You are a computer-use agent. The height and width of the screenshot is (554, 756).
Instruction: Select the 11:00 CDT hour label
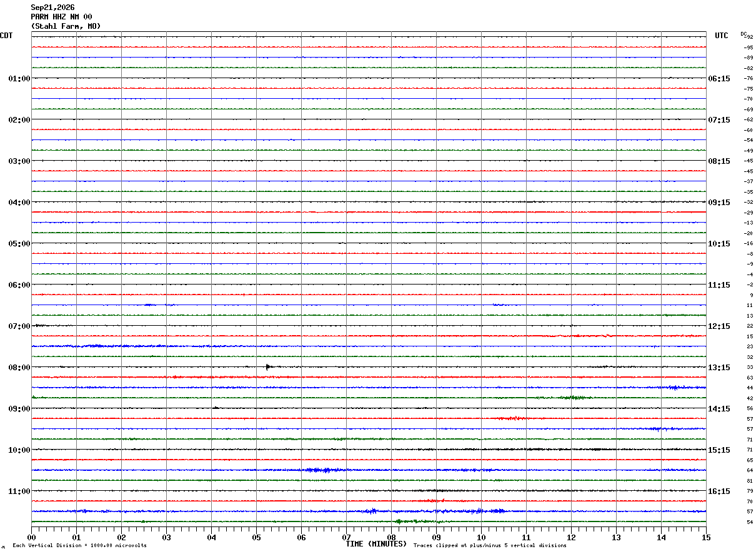click(x=19, y=491)
